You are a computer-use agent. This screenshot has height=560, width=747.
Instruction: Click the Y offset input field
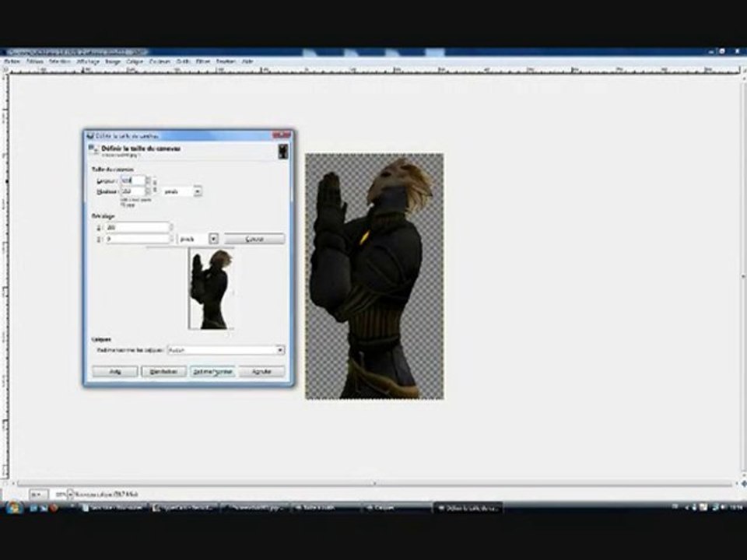tap(137, 239)
